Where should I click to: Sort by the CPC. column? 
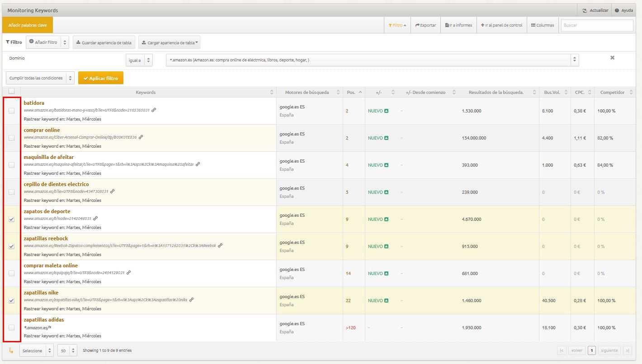[589, 93]
